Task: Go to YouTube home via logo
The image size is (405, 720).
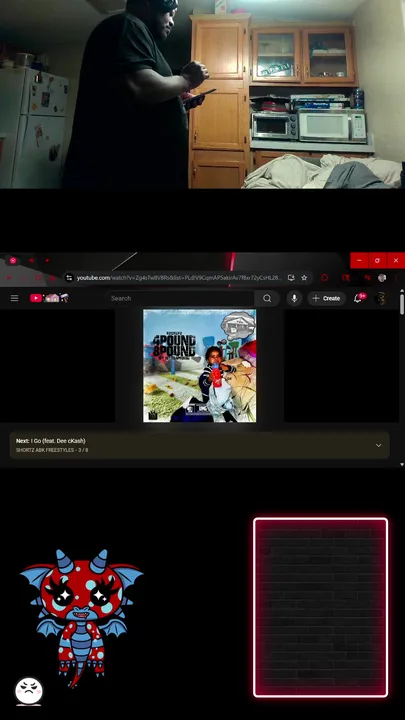Action: coord(49,298)
